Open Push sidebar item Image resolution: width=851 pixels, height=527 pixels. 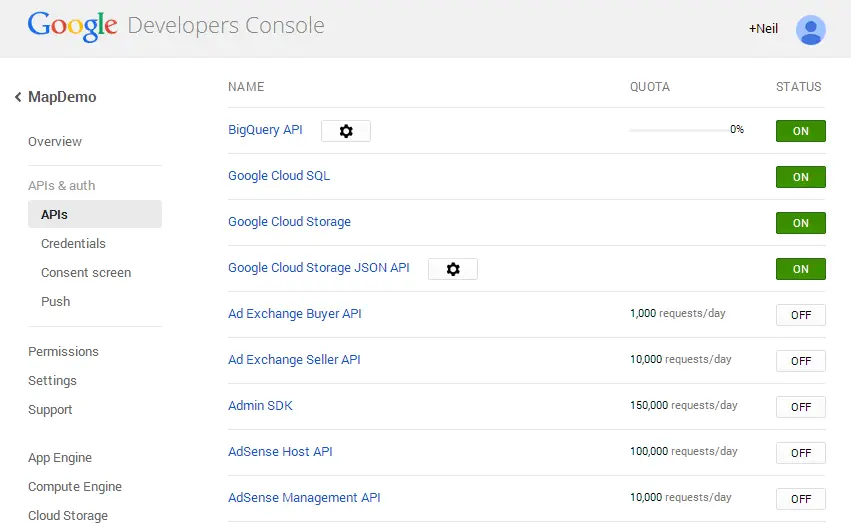point(55,301)
